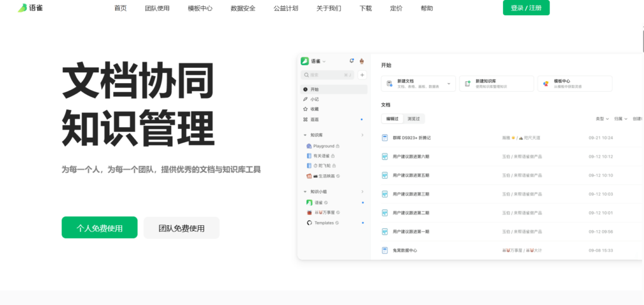Collapse the 知识库 section in sidebar
This screenshot has height=305, width=644.
305,135
